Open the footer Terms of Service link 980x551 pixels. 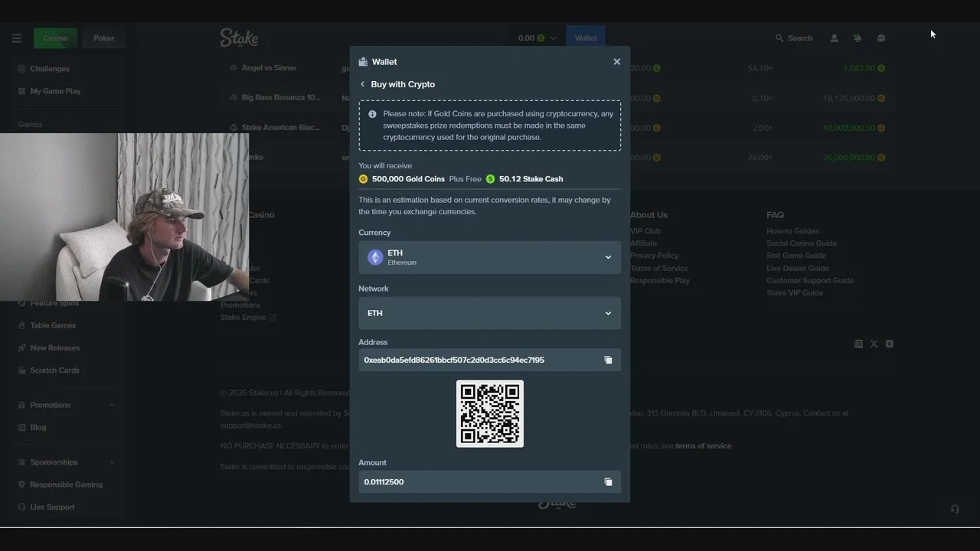(x=658, y=269)
